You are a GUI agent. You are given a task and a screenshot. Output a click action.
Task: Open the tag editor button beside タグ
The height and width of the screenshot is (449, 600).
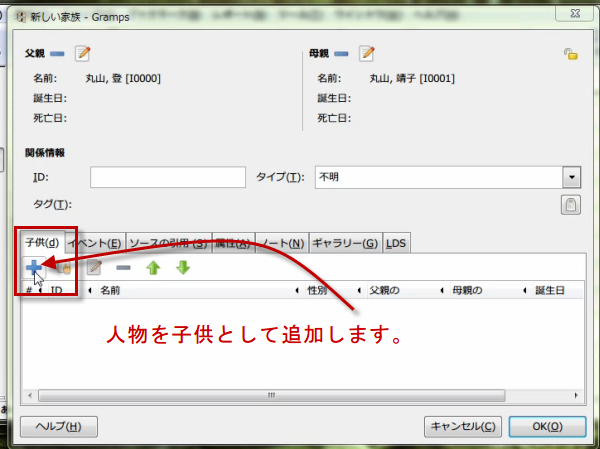click(570, 205)
